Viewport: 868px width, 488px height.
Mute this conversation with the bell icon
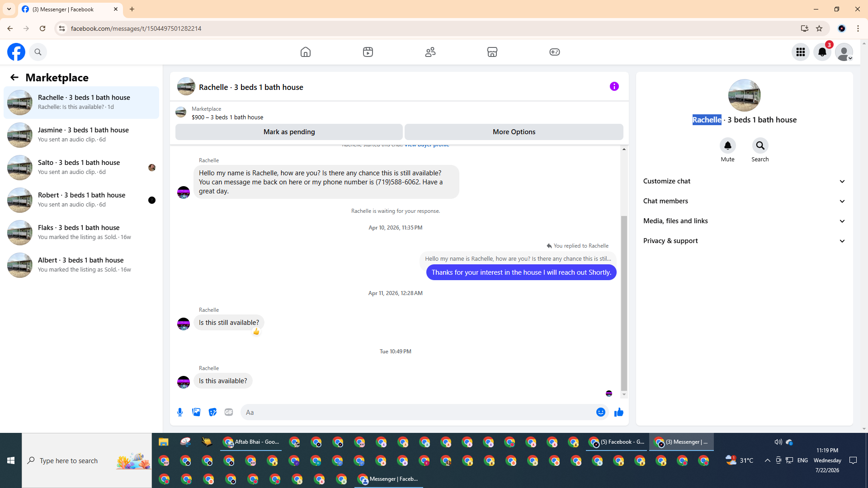[x=728, y=145]
